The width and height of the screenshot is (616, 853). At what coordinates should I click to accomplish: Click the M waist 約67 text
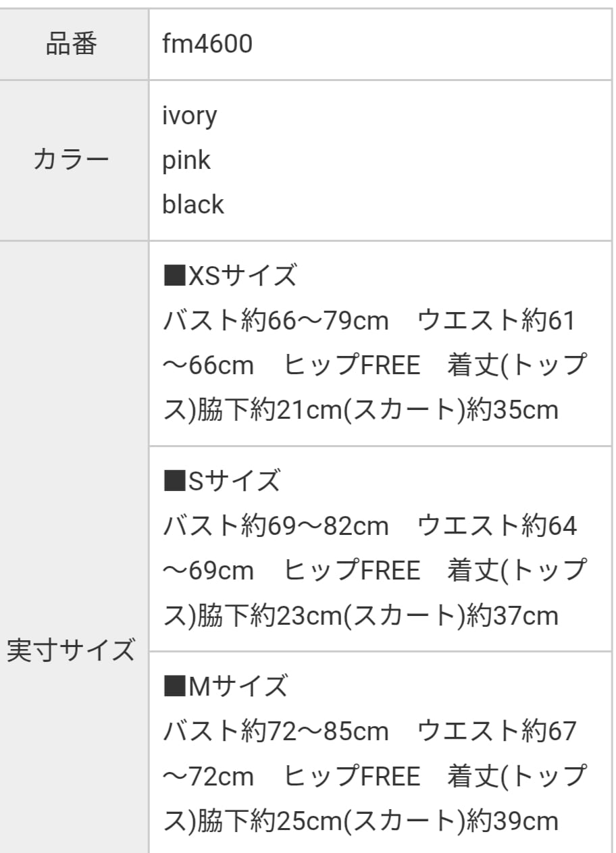click(549, 731)
